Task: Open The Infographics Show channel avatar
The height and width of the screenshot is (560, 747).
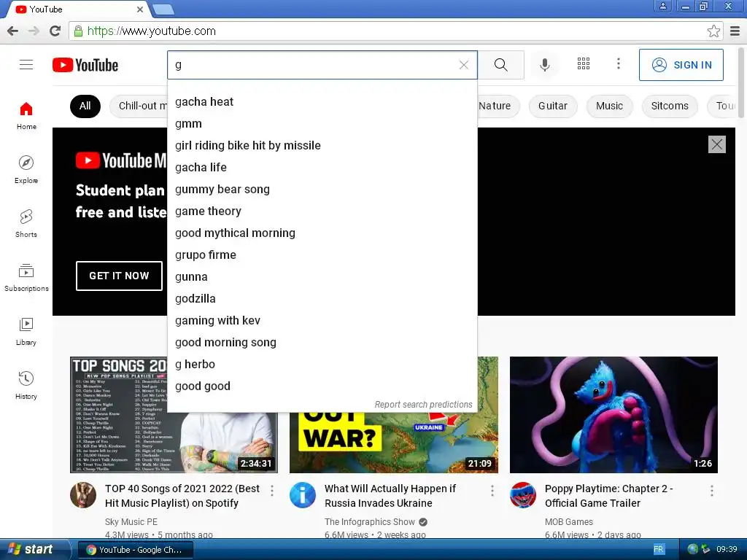Action: [x=303, y=495]
